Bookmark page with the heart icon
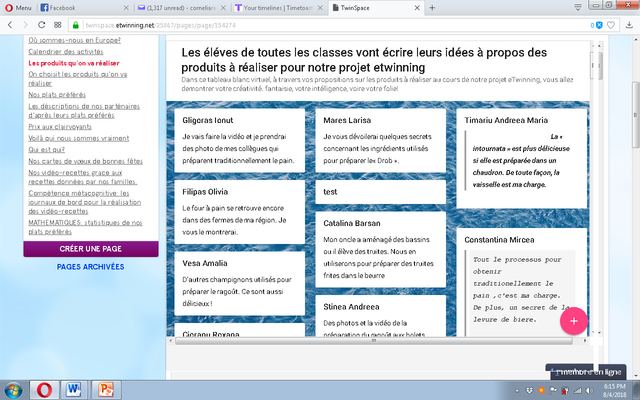Viewport: 640px width, 400px height. pos(611,25)
